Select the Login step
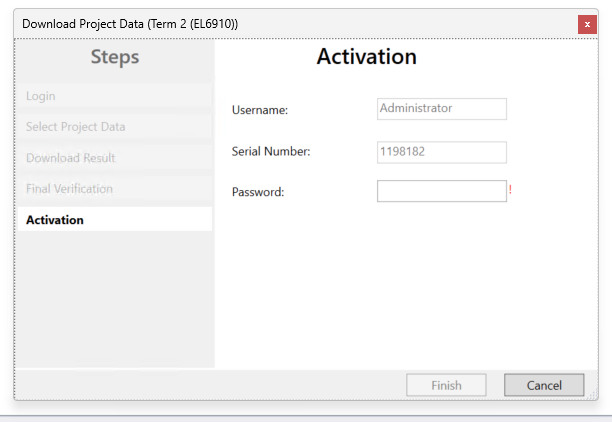Viewport: 612px width, 422px height. (x=115, y=96)
